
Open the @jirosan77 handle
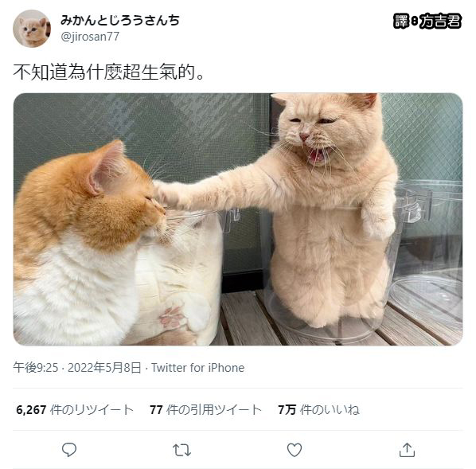(90, 37)
